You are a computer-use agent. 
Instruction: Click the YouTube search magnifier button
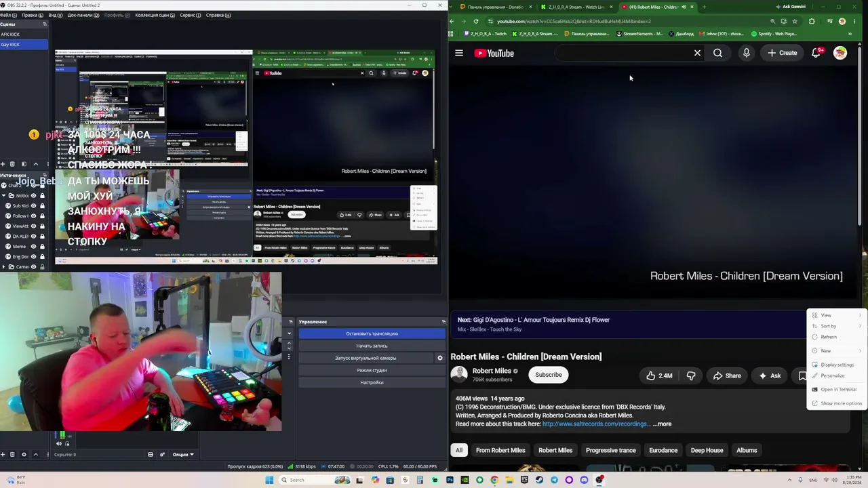click(x=717, y=53)
